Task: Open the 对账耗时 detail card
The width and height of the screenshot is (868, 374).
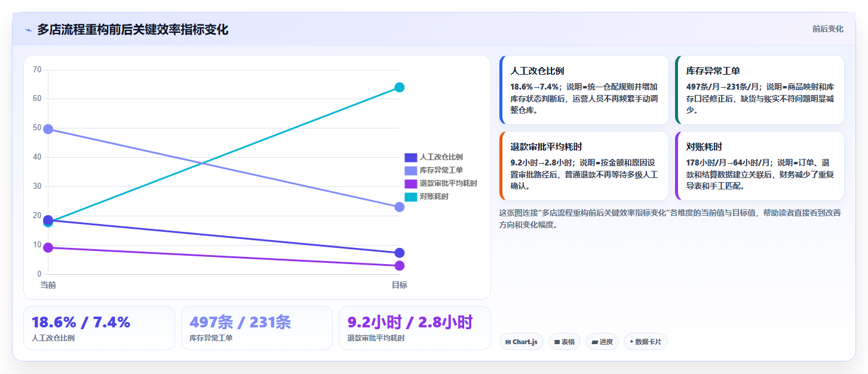Action: click(x=759, y=165)
